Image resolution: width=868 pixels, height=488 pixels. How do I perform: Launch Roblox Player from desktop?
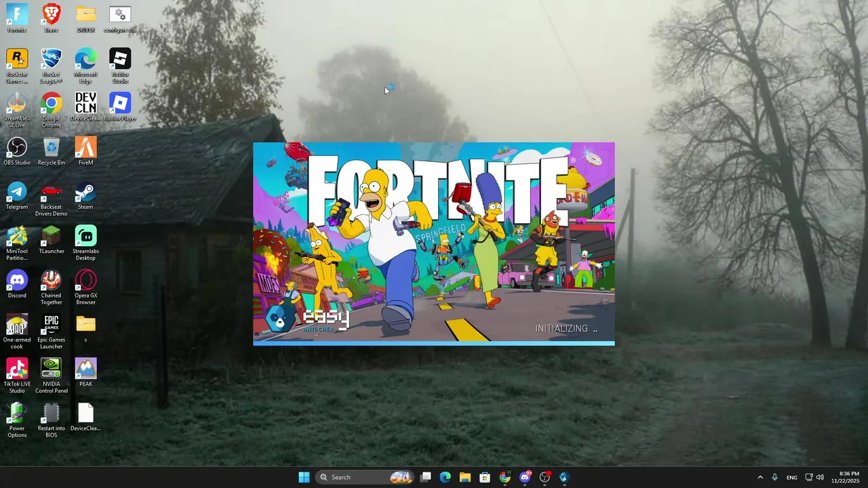(x=120, y=107)
